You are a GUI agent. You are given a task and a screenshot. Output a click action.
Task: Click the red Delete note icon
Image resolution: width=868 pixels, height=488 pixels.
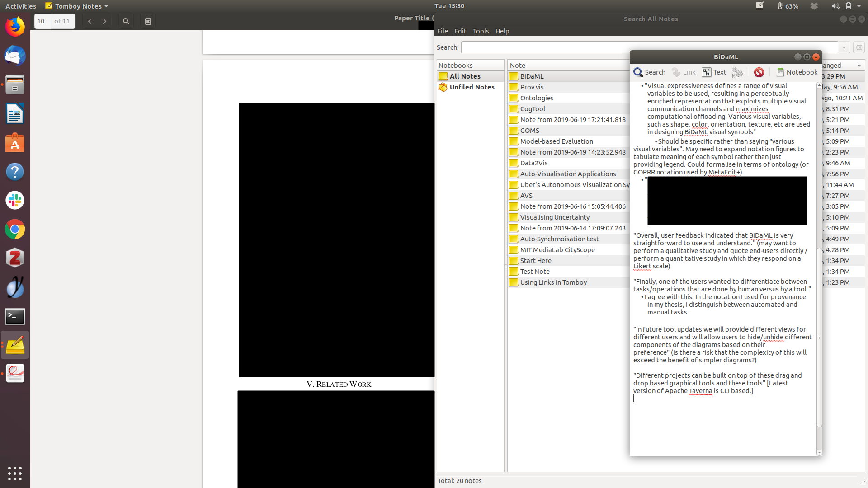click(x=759, y=72)
